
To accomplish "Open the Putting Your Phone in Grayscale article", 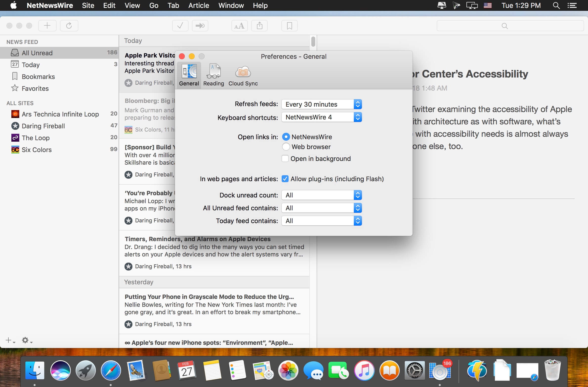I will (x=214, y=311).
